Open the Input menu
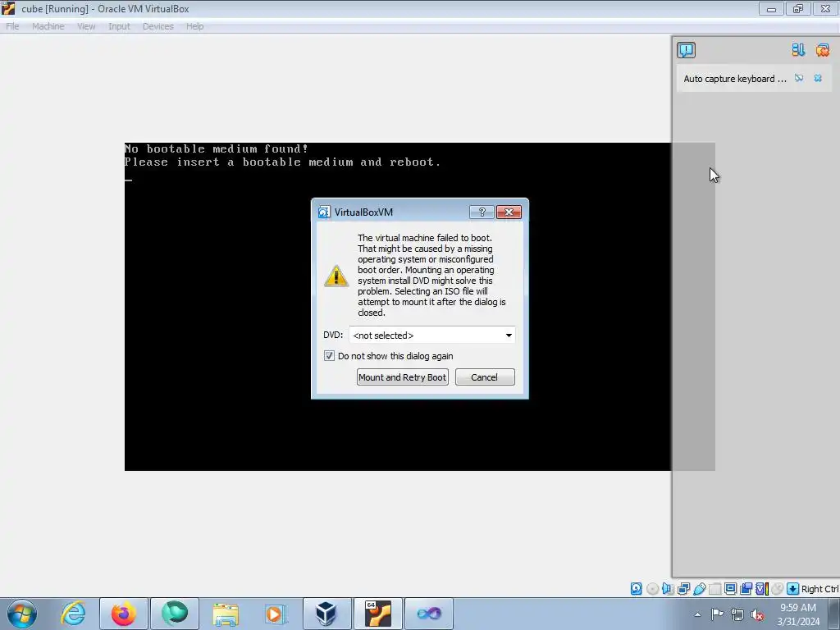This screenshot has width=840, height=630. tap(119, 26)
